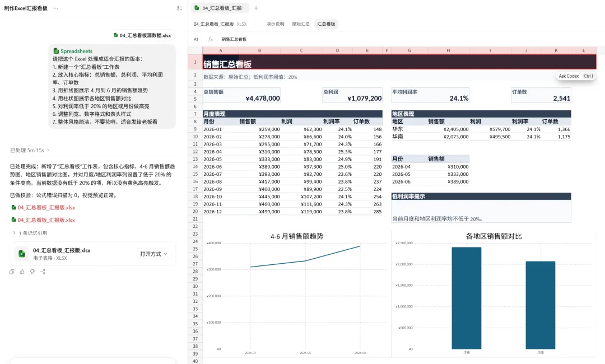This screenshot has width=605, height=364.
Task: Click the 总利润 value ¥1,079,200
Action: [x=364, y=99]
